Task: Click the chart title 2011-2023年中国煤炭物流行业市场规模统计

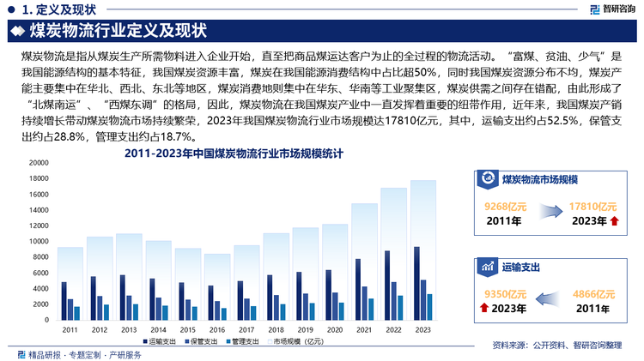Action: [x=234, y=153]
